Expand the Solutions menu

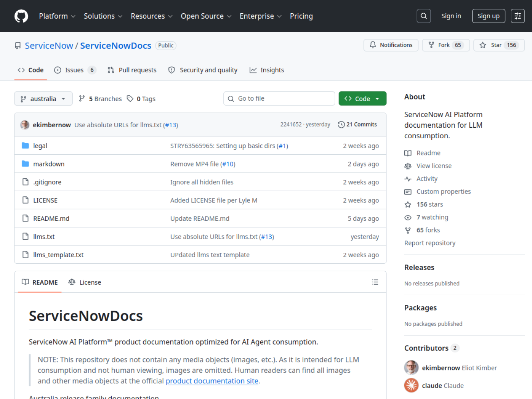[x=103, y=16]
